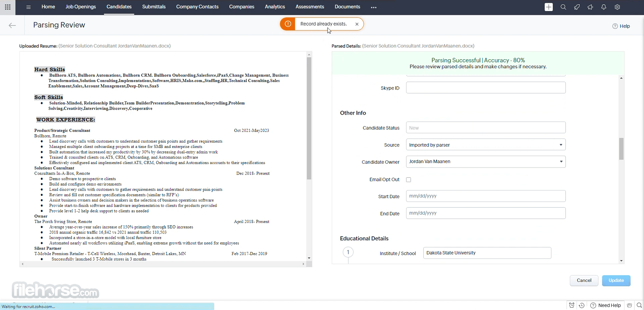The image size is (644, 310).
Task: Click the 'WORK EXPERIENCE:' heading in resume
Action: pos(66,120)
